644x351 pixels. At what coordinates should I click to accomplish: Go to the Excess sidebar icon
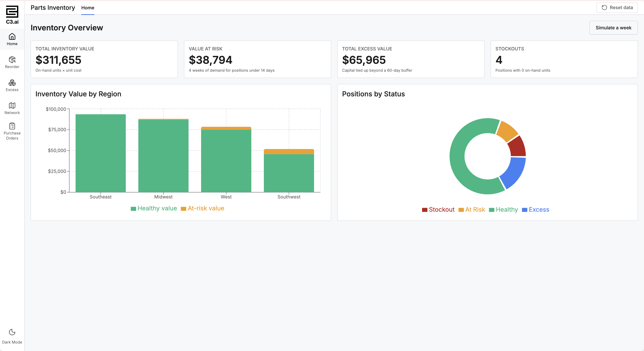pos(12,83)
